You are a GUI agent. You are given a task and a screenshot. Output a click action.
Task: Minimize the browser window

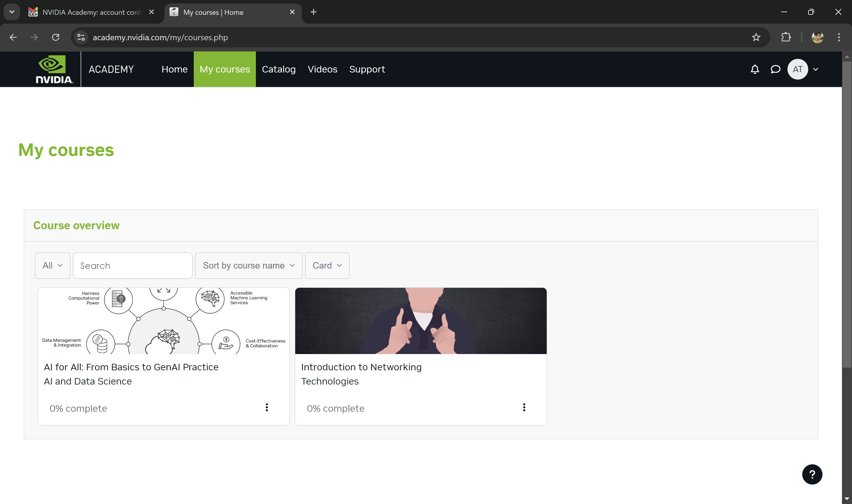coord(784,12)
